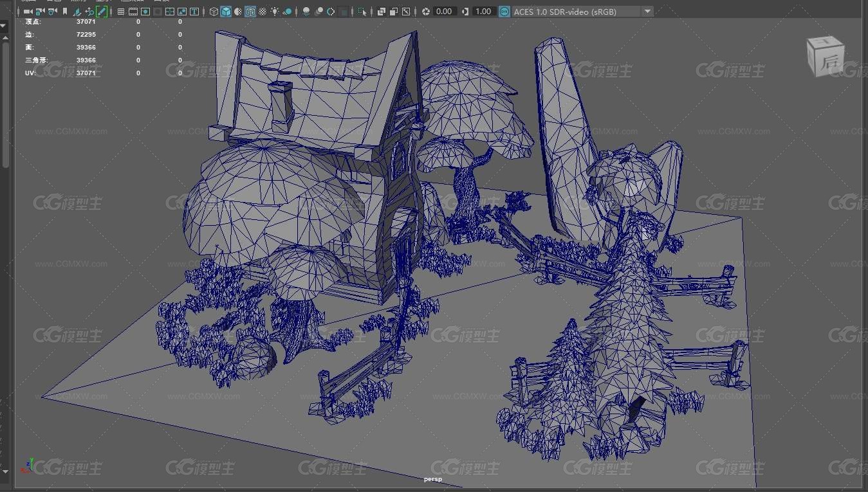Toggle the Gate Mask icon
Screen dimensions: 868x492
pos(157,12)
